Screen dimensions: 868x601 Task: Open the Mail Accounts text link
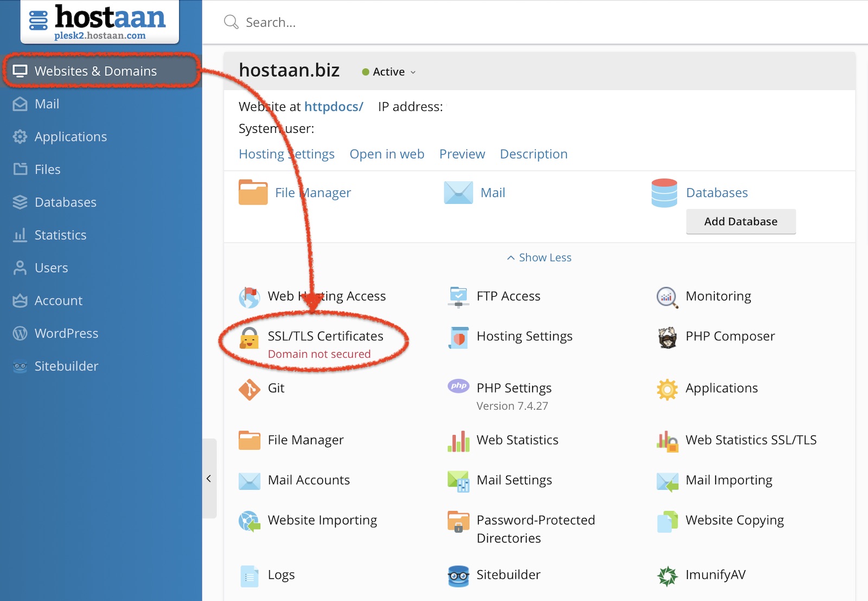[x=309, y=481]
